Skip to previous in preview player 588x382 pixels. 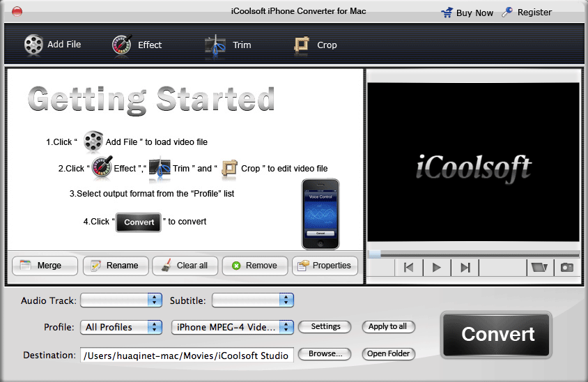coord(409,268)
